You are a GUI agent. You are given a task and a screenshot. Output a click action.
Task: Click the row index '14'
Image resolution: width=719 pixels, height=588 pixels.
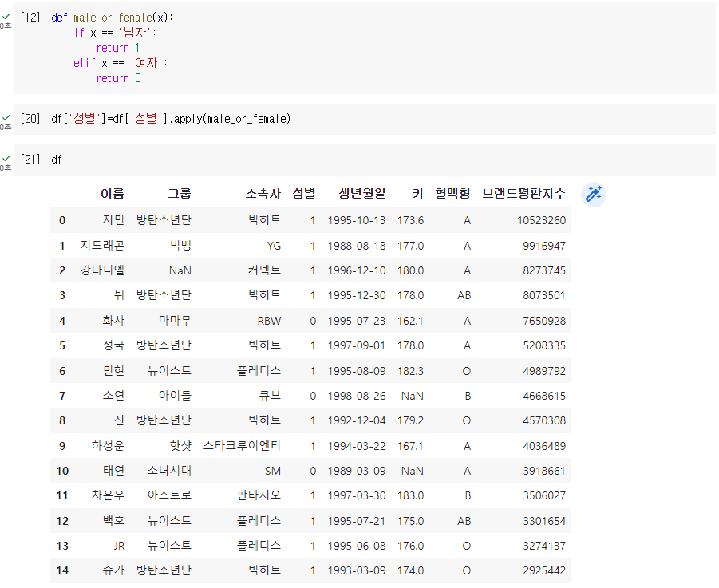(62, 570)
